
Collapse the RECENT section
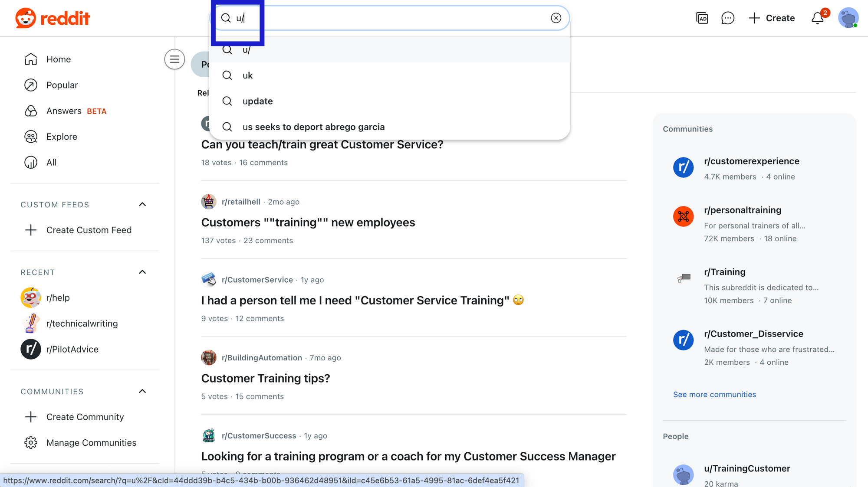(142, 271)
